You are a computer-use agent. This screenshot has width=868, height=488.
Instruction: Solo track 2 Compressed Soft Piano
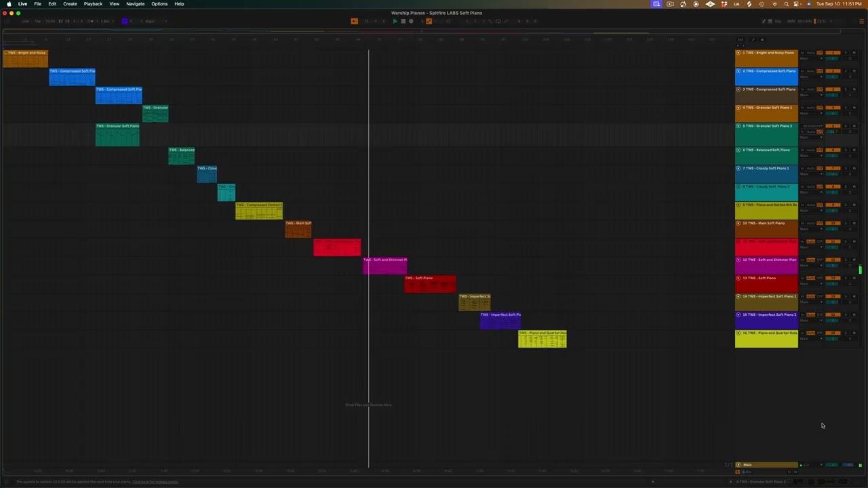pyautogui.click(x=846, y=71)
